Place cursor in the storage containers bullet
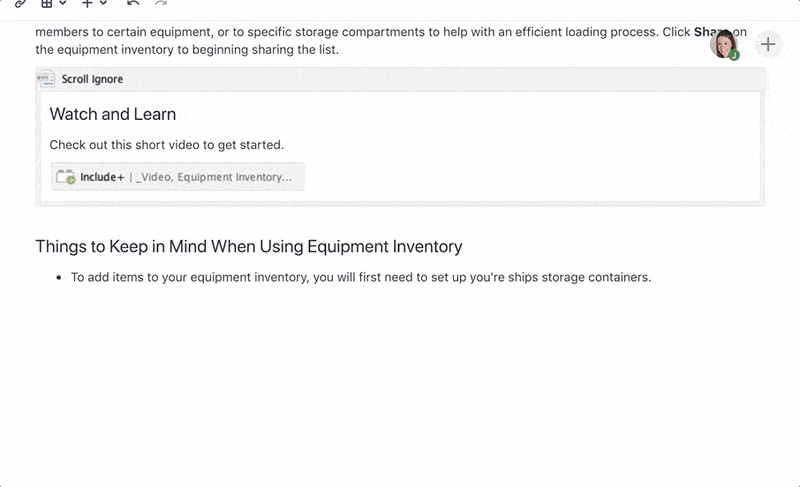The height and width of the screenshot is (487, 800). 360,277
